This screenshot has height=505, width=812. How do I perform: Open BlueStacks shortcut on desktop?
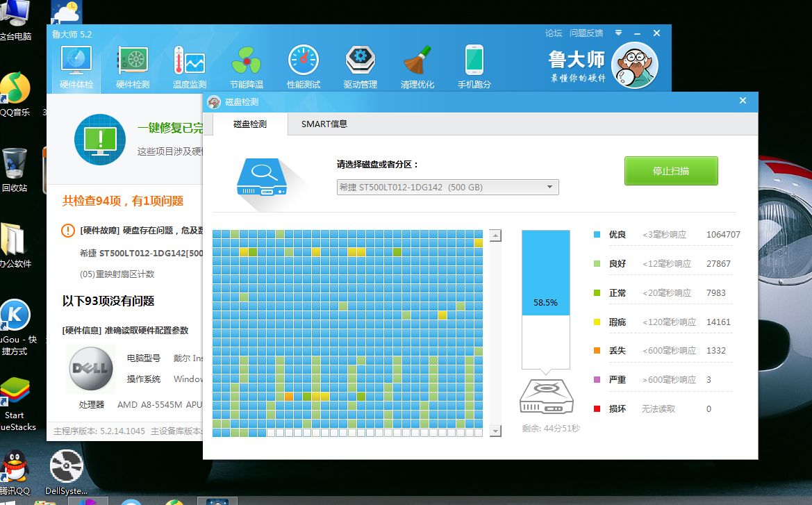[x=15, y=404]
